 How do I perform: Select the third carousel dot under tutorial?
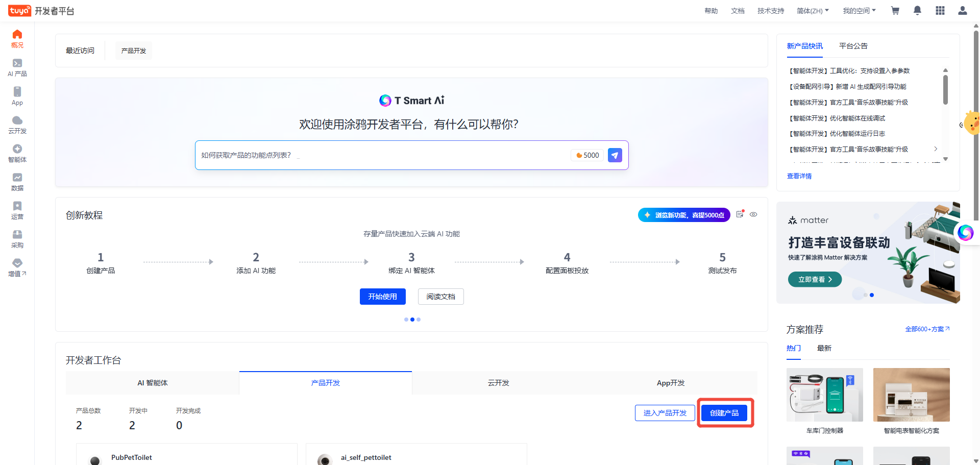419,320
